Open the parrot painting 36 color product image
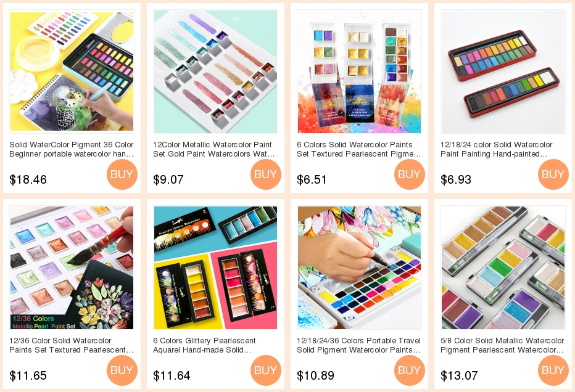The width and height of the screenshot is (575, 392). (72, 71)
